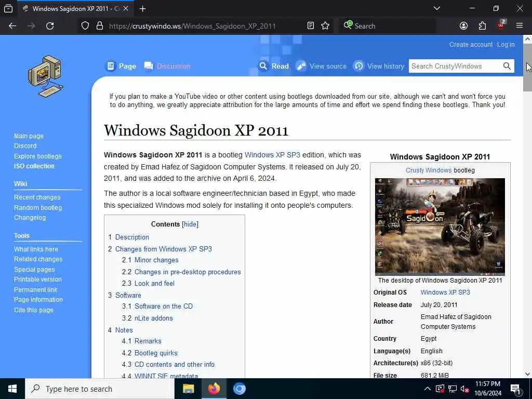Click the uBlock extension icon with badge
The width and height of the screenshot is (532, 399).
(x=501, y=25)
